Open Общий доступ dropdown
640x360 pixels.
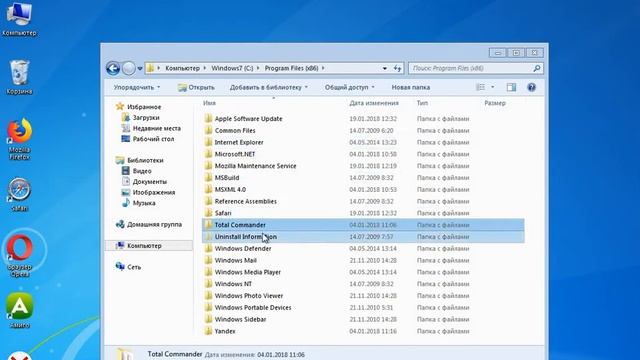[x=349, y=87]
